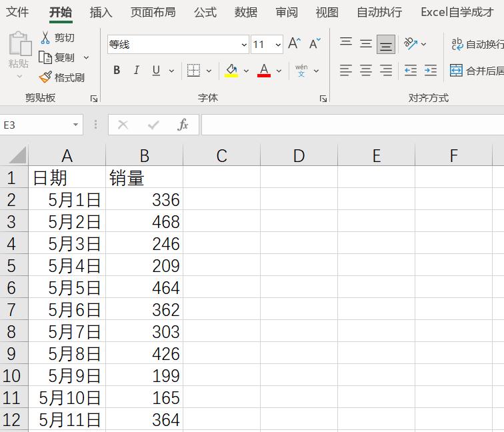Expand border options arrow

(209, 71)
